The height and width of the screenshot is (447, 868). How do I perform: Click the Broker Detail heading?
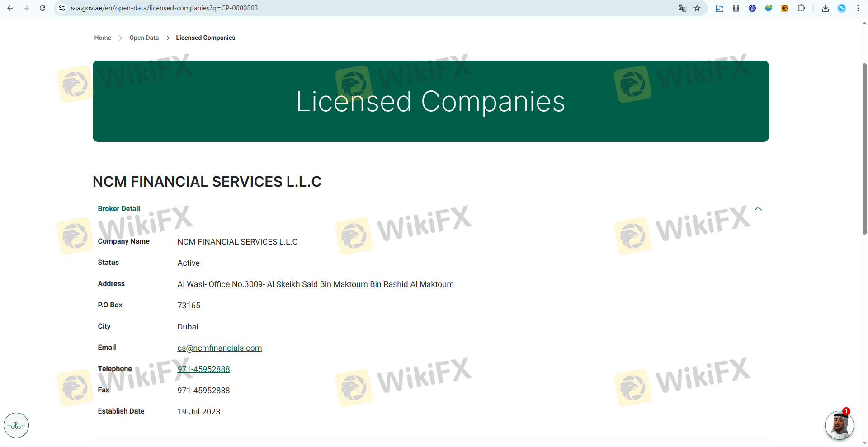119,208
